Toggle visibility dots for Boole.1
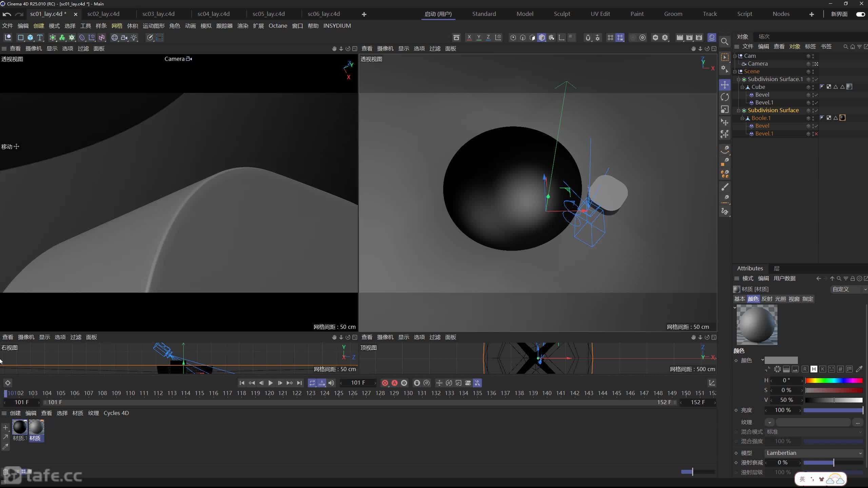868x488 pixels. 813,118
